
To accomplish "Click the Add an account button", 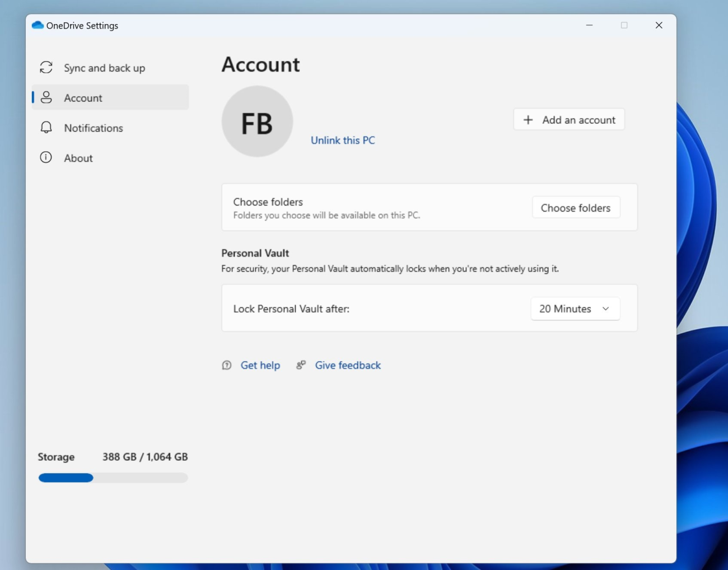I will point(568,119).
